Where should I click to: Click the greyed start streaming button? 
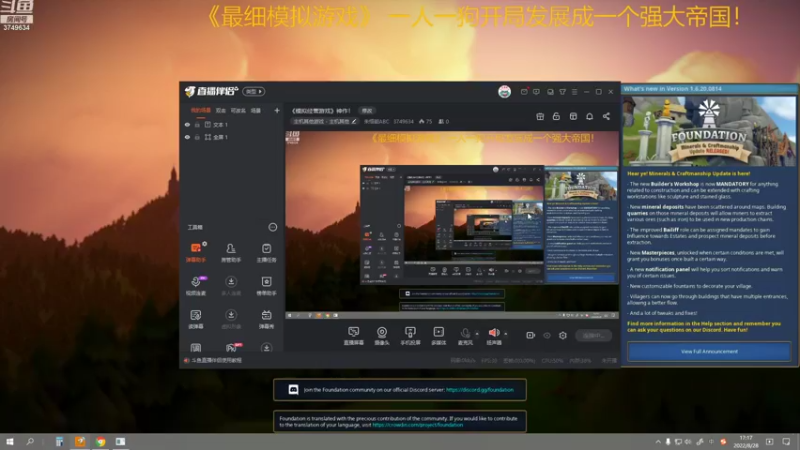[x=593, y=335]
